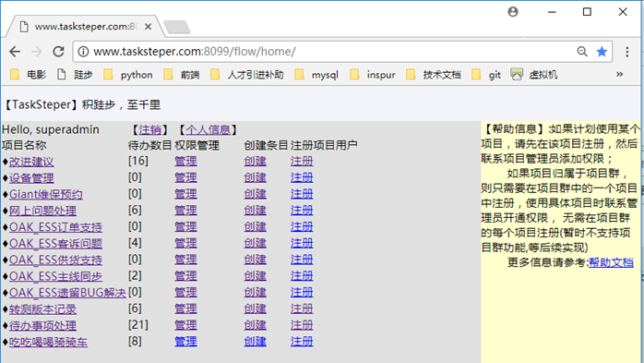
Task: Open the 设备管理 project
Action: click(31, 178)
